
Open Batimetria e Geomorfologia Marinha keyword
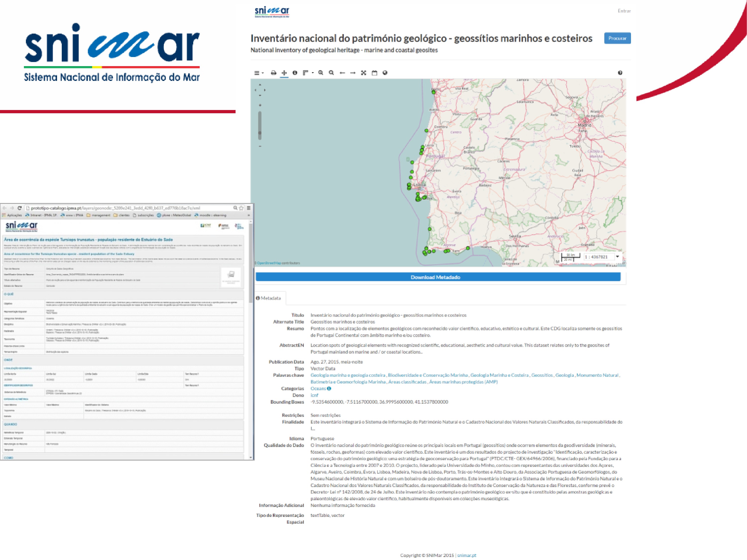pyautogui.click(x=348, y=382)
